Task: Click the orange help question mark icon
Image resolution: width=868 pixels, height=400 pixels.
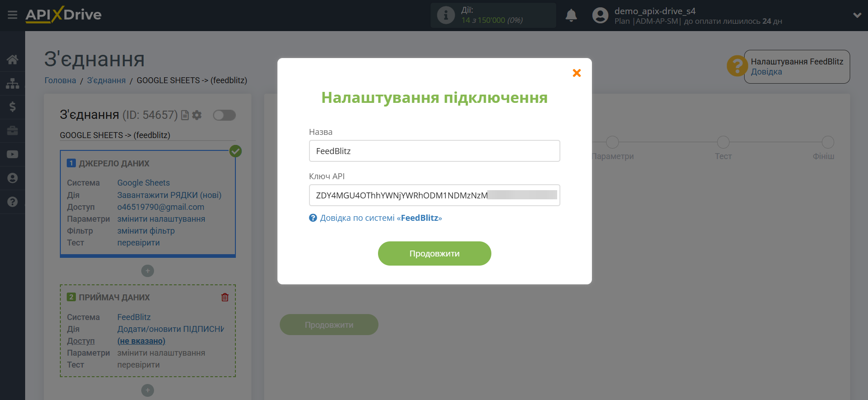Action: 737,66
